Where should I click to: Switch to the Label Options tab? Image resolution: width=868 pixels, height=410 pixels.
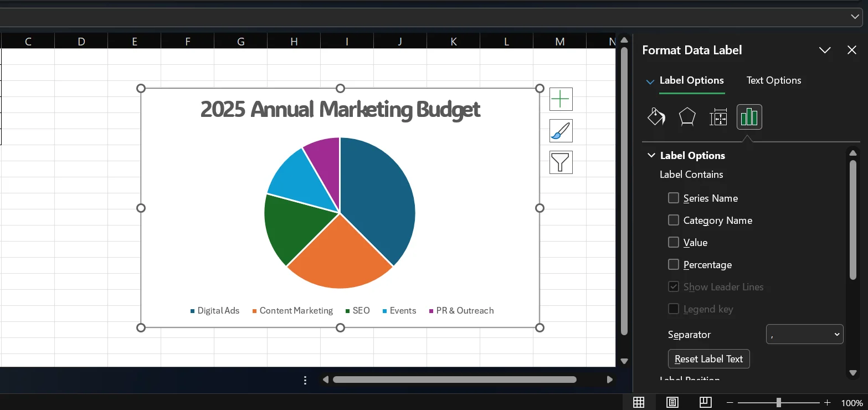point(691,80)
